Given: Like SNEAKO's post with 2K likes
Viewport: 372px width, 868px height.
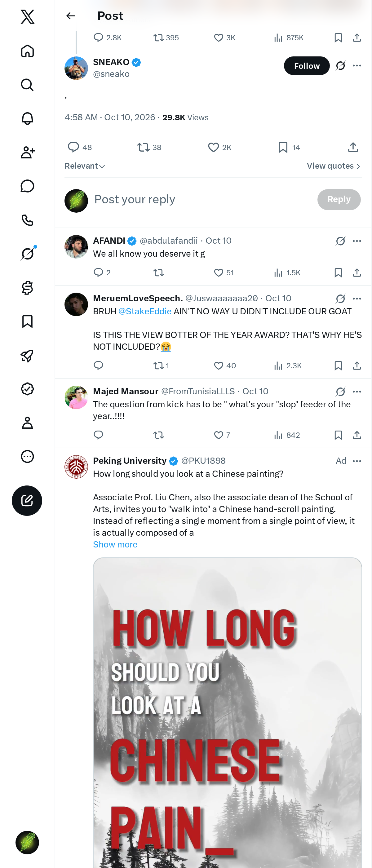Looking at the screenshot, I should point(219,147).
